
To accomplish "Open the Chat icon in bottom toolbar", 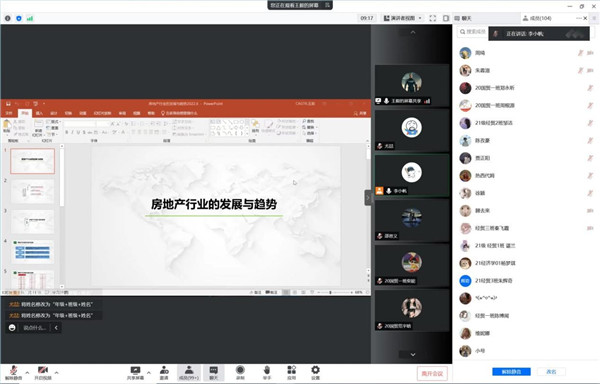I will point(214,373).
